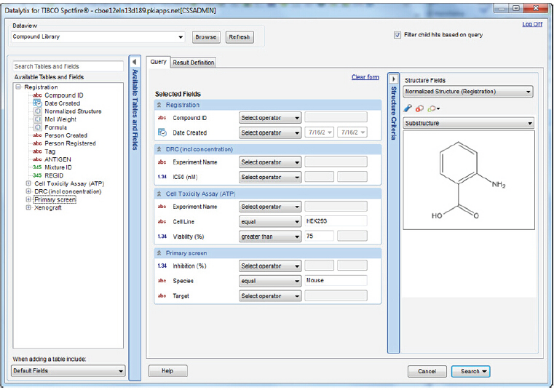Collapse the Structure Criteria panel arrow
554x391 pixels.
(394, 79)
